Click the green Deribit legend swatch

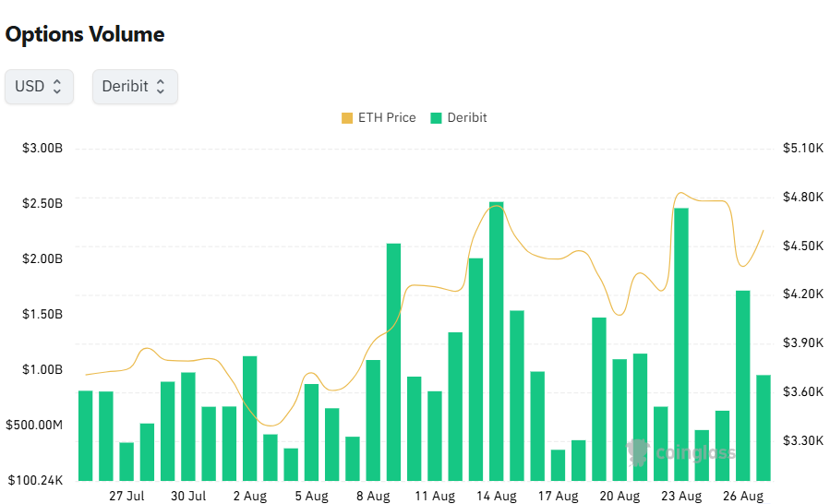pos(436,118)
